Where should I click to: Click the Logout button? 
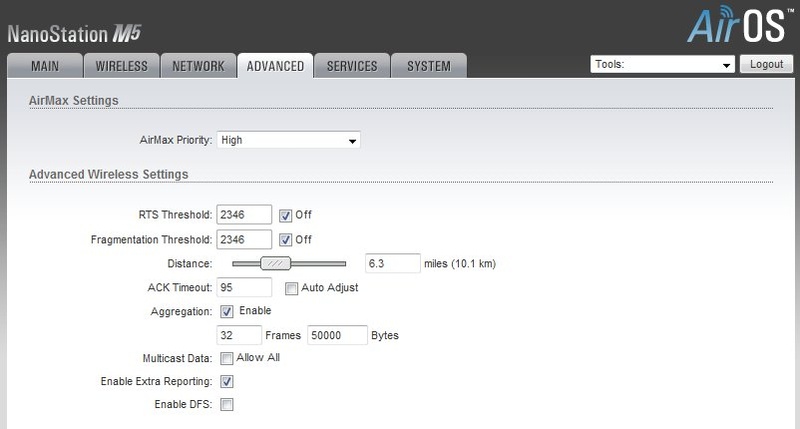coord(766,64)
